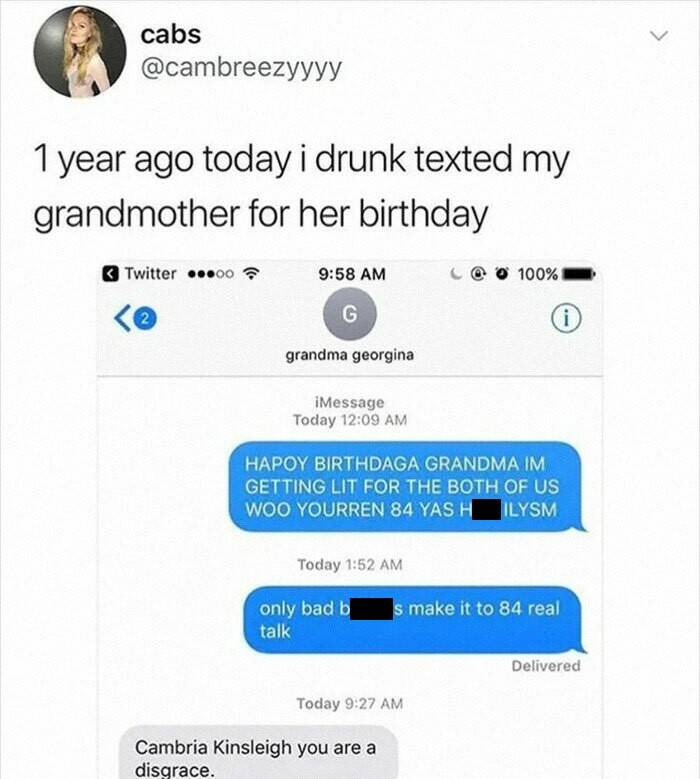The width and height of the screenshot is (700, 779).
Task: Open the conversation info icon
Action: point(566,318)
